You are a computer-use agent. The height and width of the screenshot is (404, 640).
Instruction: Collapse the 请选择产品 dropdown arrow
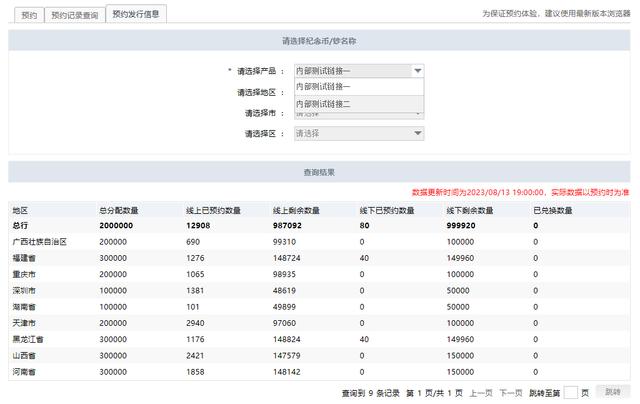coord(417,71)
